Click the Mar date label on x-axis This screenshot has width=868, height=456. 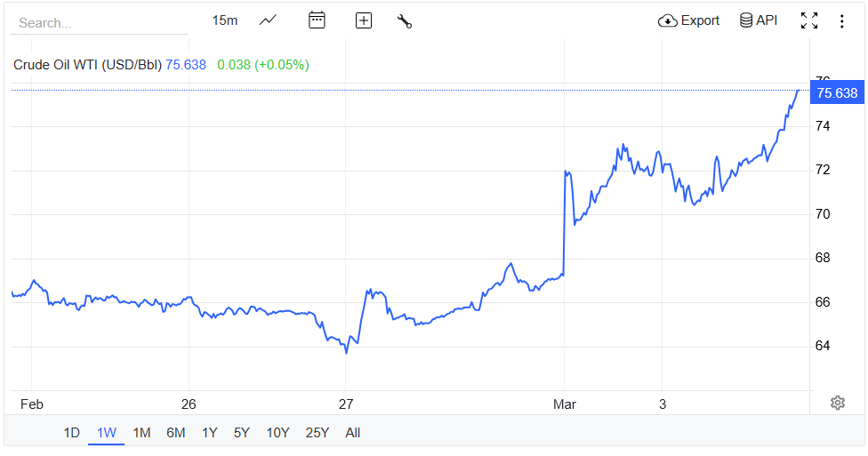tap(565, 404)
